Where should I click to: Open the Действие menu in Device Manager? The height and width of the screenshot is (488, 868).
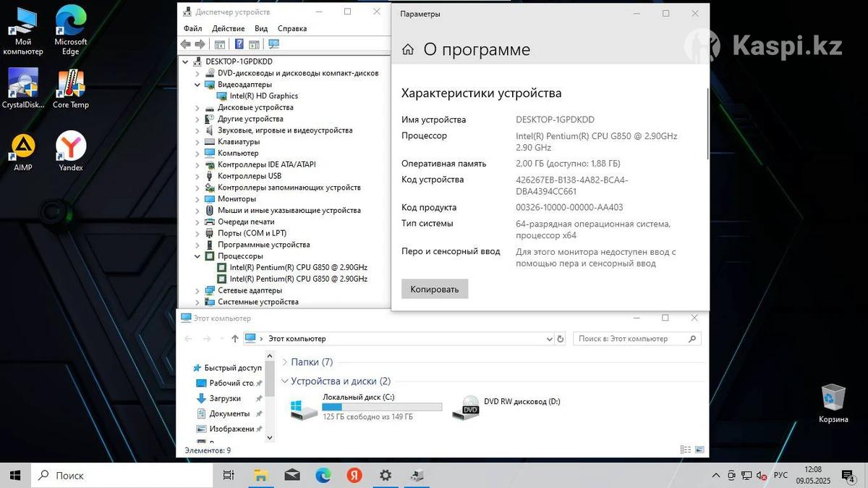229,28
